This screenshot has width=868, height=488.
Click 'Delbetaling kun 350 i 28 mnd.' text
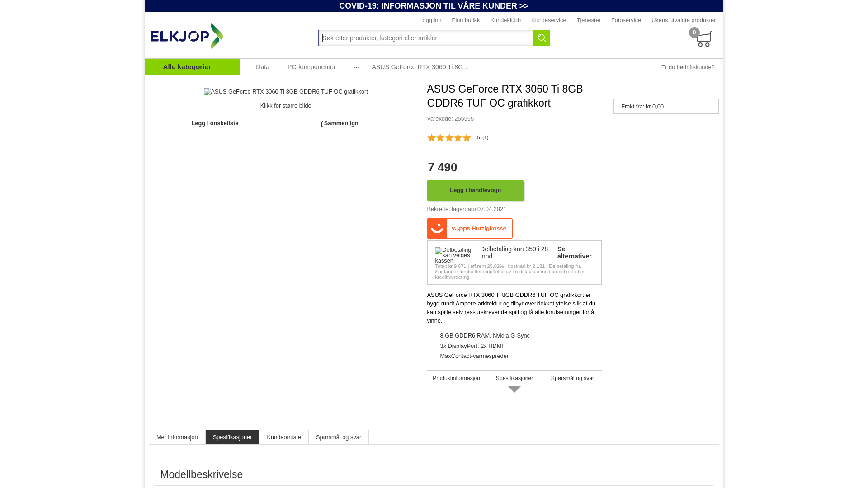coord(514,253)
